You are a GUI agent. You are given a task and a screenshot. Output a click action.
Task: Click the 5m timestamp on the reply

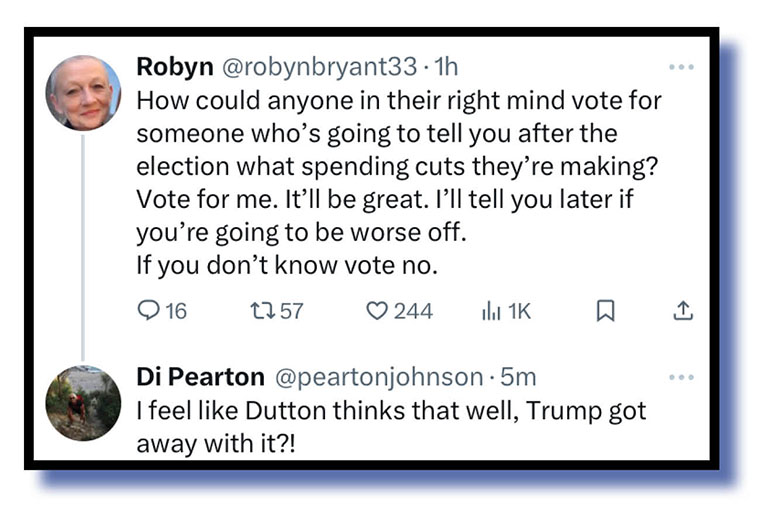tap(517, 377)
